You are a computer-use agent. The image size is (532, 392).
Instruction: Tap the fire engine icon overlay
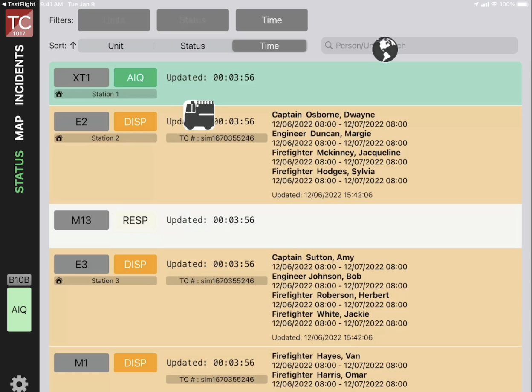click(199, 115)
